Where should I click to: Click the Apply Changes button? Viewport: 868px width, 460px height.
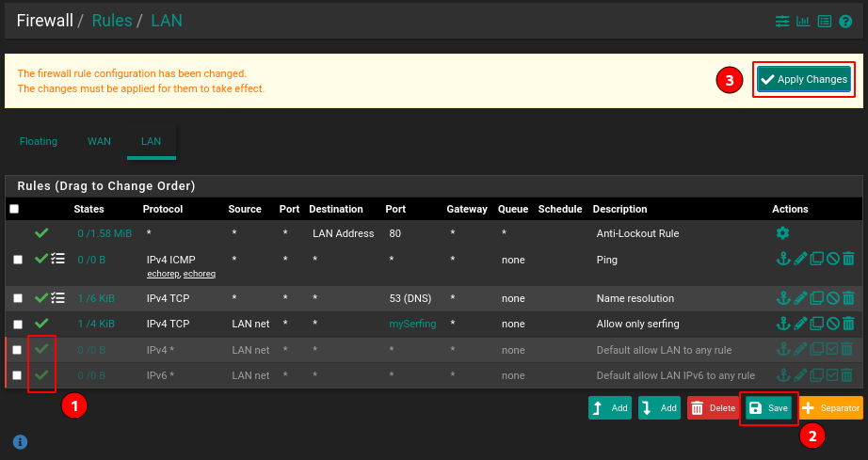(804, 79)
